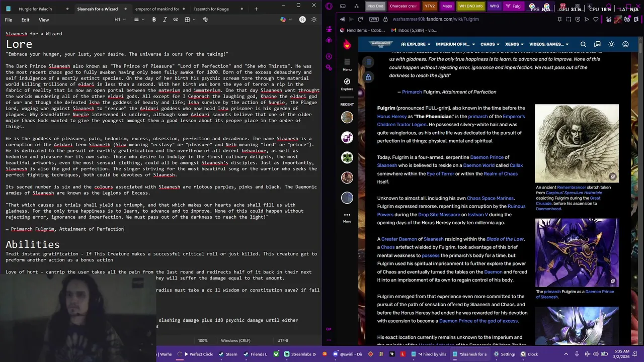Open H1 heading style dropdown

pos(119,20)
